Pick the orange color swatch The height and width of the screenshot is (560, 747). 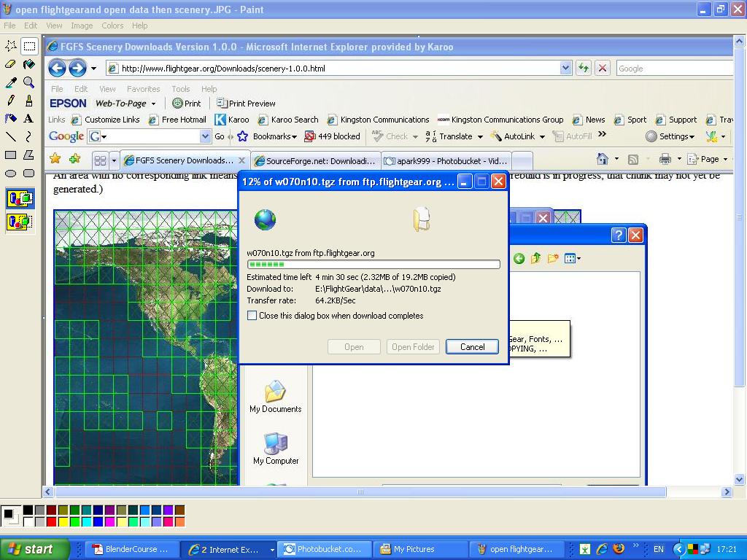179,522
